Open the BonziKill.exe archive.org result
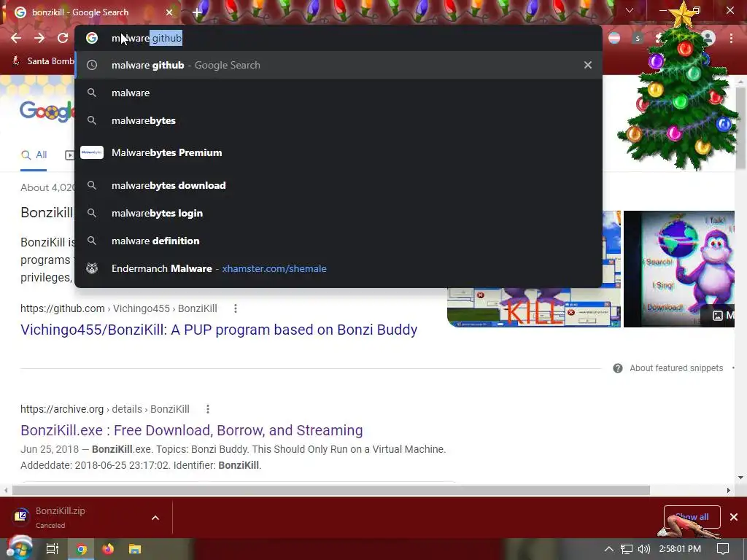Viewport: 747px width, 560px height. click(192, 430)
